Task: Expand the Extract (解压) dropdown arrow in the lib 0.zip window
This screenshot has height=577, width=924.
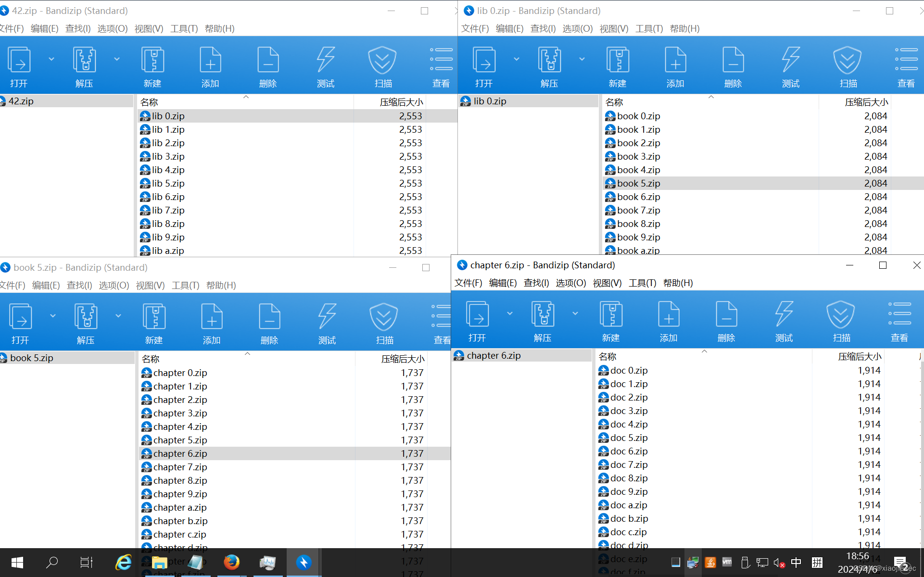Action: pyautogui.click(x=582, y=59)
